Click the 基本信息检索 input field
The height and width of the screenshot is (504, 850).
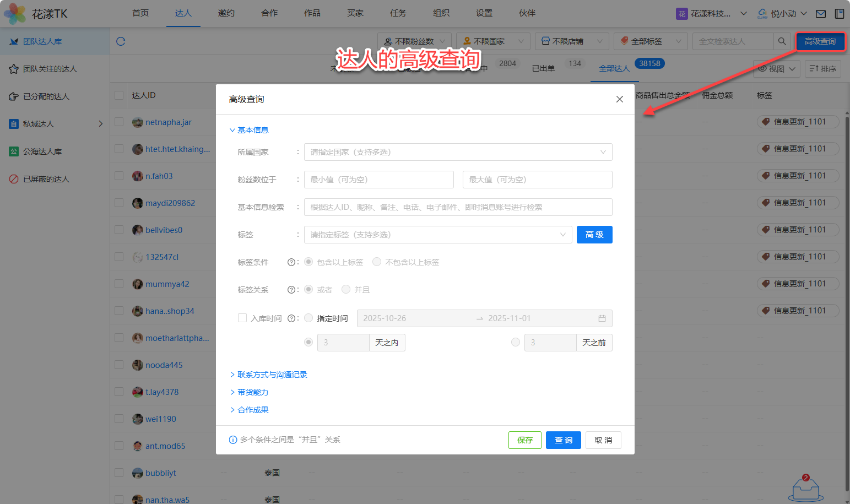(458, 207)
